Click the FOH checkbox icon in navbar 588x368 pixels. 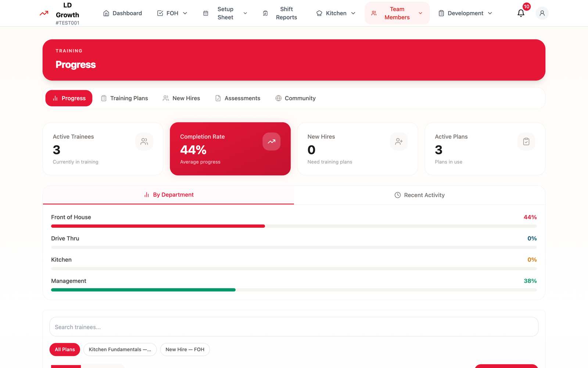pos(160,13)
